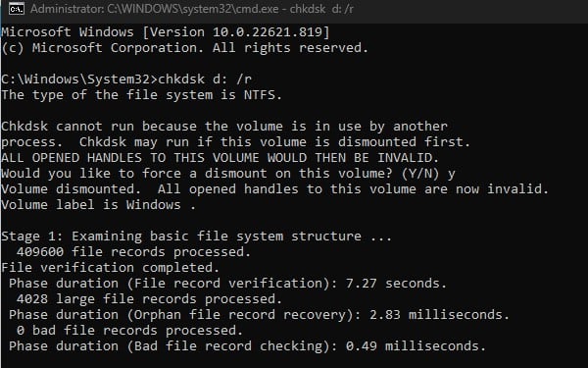Click the Bad file record checking duration line
This screenshot has height=368, width=588.
[x=247, y=346]
